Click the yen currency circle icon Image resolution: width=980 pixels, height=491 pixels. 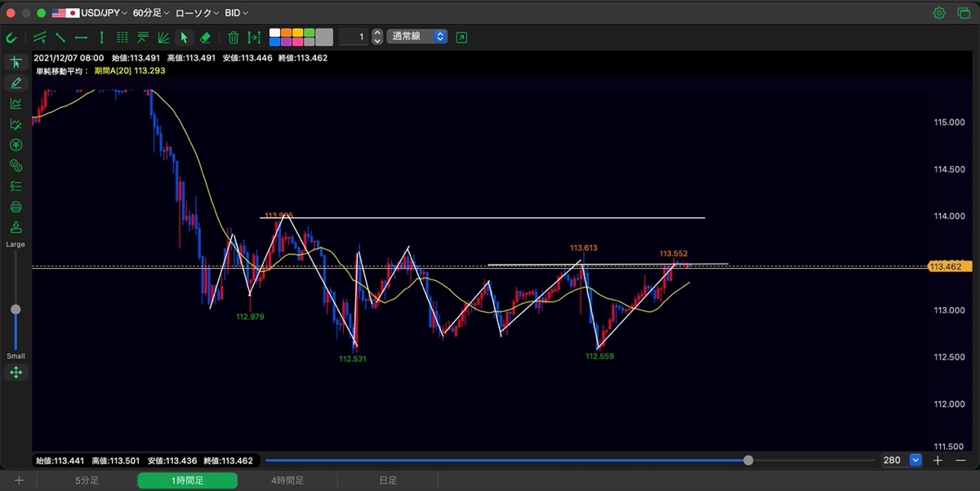16,145
